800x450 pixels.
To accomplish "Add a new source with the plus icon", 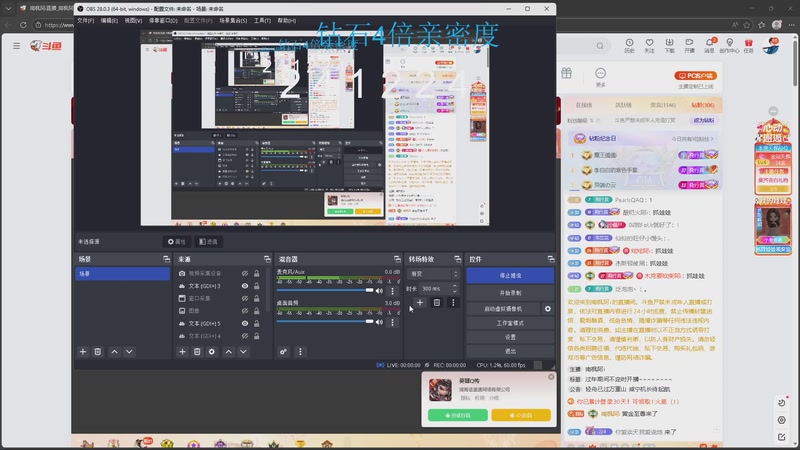I will coord(182,352).
